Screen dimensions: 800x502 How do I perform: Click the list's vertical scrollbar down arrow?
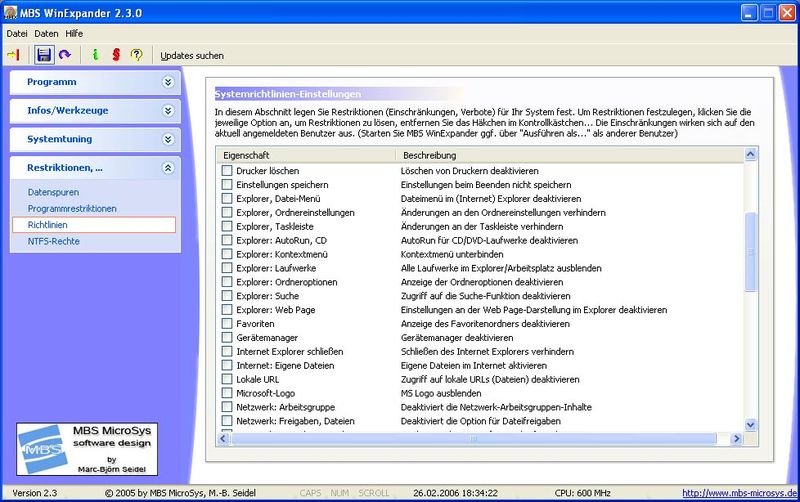pos(751,423)
